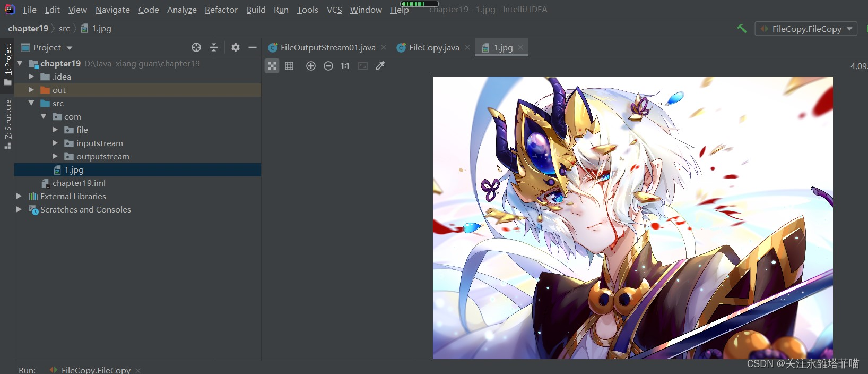Click the .idea folder row

click(137, 76)
